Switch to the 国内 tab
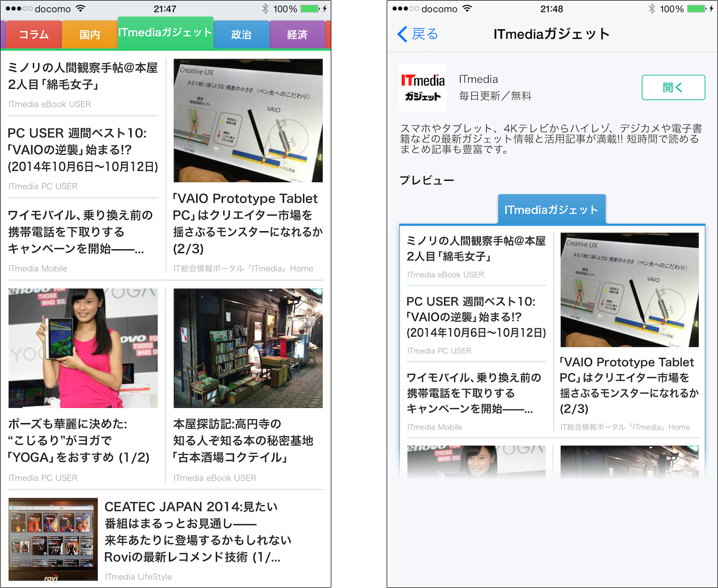 pos(90,35)
